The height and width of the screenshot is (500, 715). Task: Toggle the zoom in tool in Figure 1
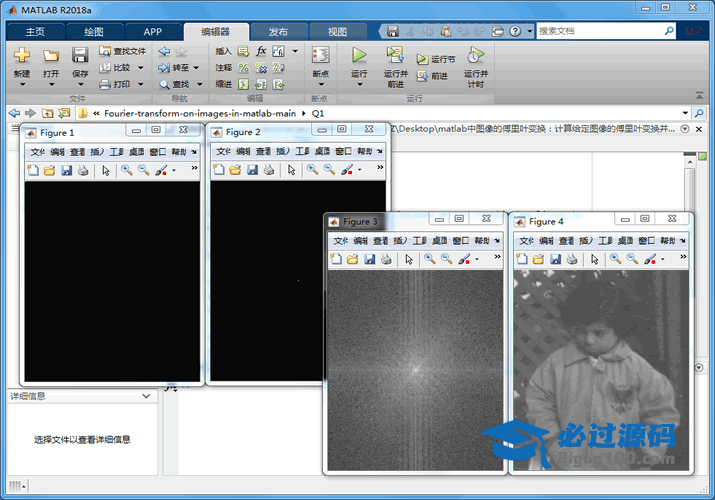127,170
